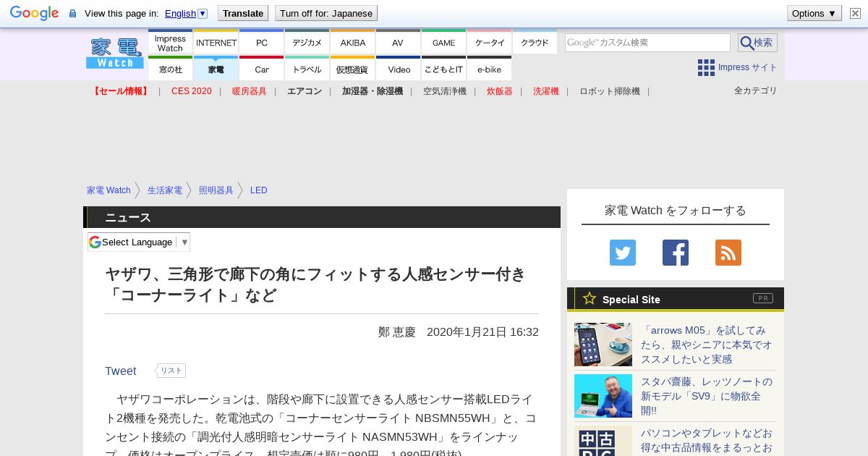This screenshot has height=456, width=868.
Task: Click the Google logo in translate bar
Action: click(x=34, y=13)
